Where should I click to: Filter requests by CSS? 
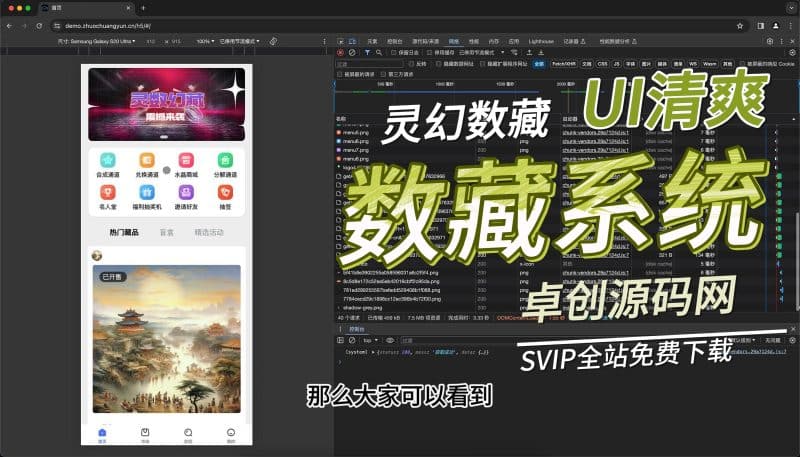point(603,64)
